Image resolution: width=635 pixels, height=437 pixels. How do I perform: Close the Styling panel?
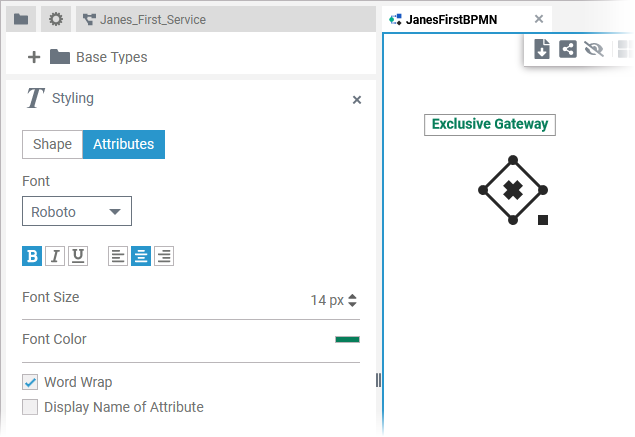click(x=357, y=100)
